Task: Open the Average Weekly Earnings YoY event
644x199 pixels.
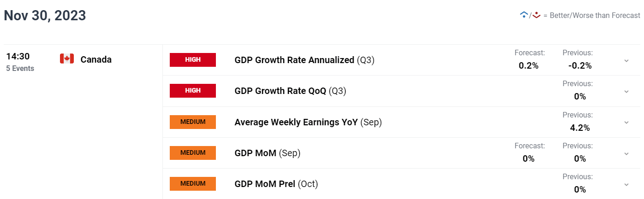Action: (308, 122)
